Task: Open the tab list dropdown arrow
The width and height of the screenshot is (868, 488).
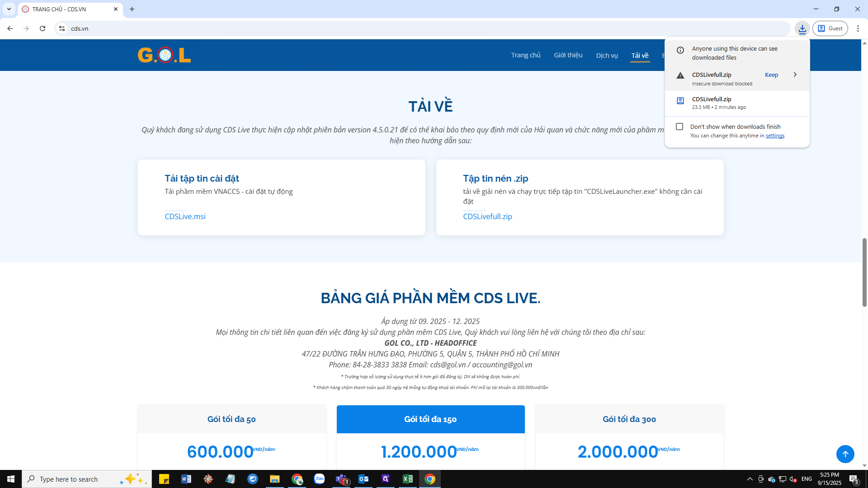Action: coord(9,9)
